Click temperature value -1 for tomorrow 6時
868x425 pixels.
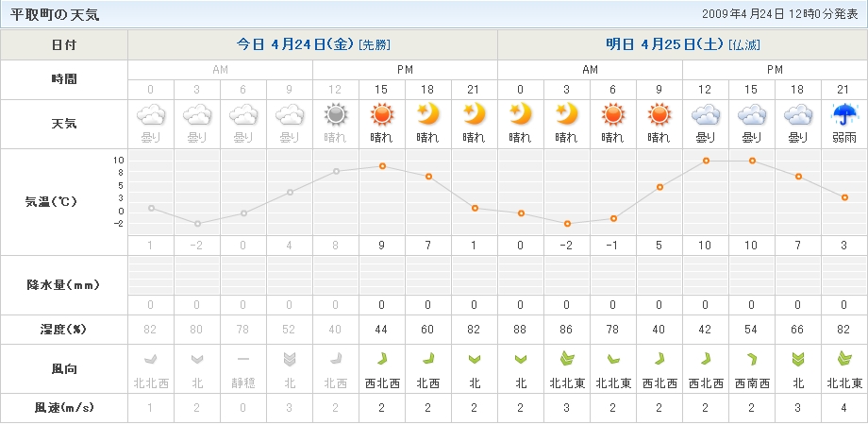pyautogui.click(x=613, y=246)
